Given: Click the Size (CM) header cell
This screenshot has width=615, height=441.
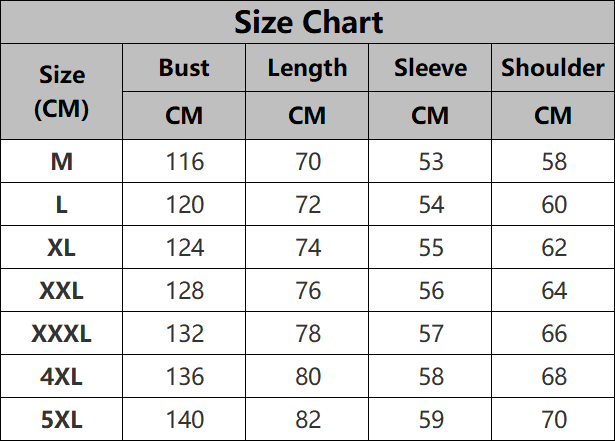Looking at the screenshot, I should [62, 91].
